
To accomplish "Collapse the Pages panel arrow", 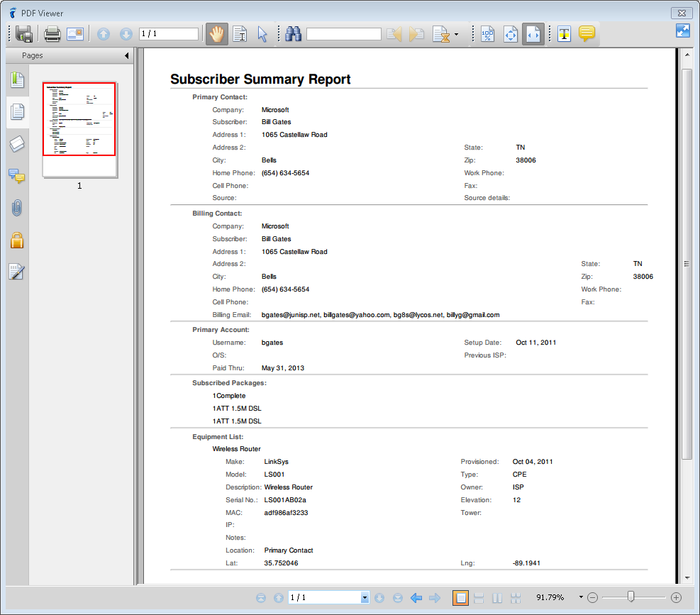I will [127, 55].
